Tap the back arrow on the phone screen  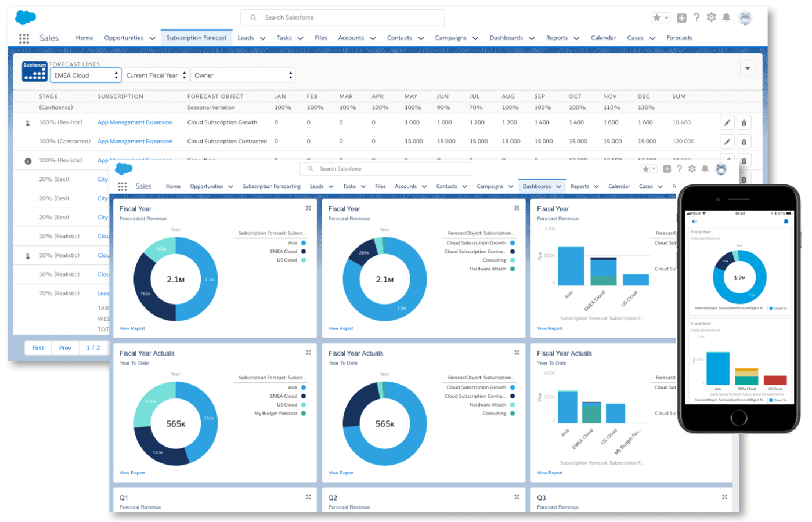[694, 222]
